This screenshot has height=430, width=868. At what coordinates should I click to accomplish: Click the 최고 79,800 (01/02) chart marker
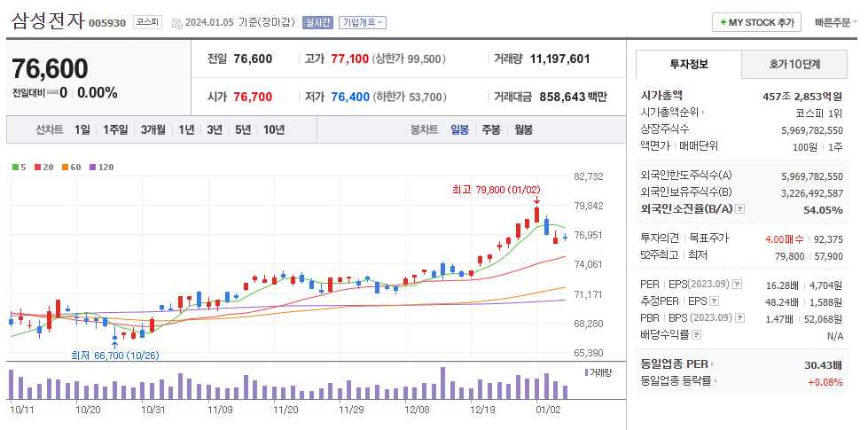click(496, 190)
